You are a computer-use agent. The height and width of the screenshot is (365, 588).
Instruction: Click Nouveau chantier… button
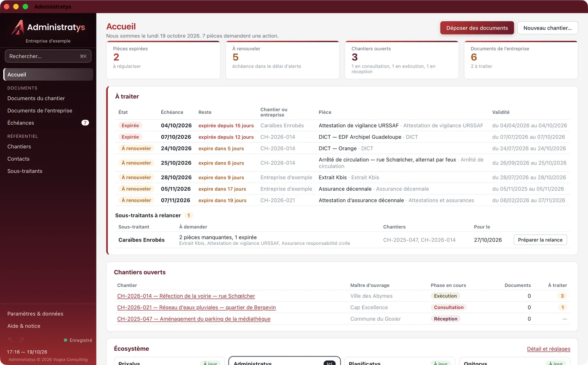coord(548,28)
